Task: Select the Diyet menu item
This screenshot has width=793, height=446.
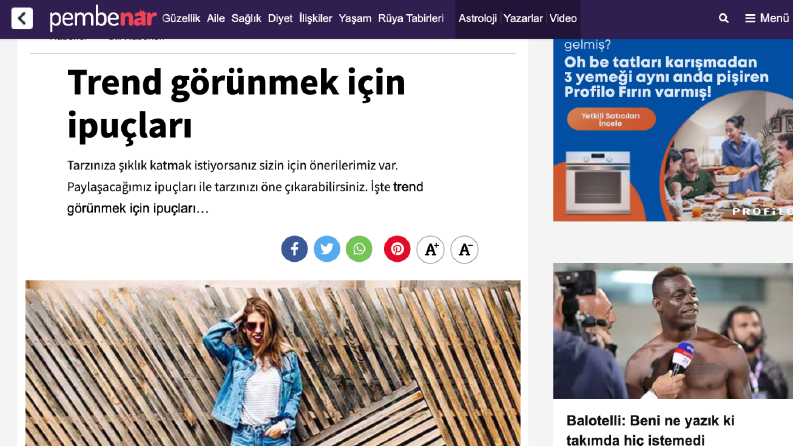Action: [x=280, y=18]
